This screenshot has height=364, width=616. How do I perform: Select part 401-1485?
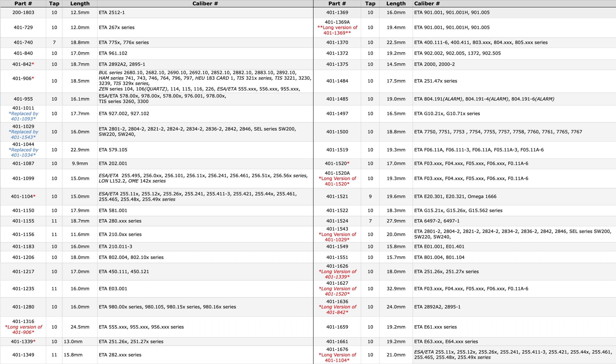click(x=337, y=99)
